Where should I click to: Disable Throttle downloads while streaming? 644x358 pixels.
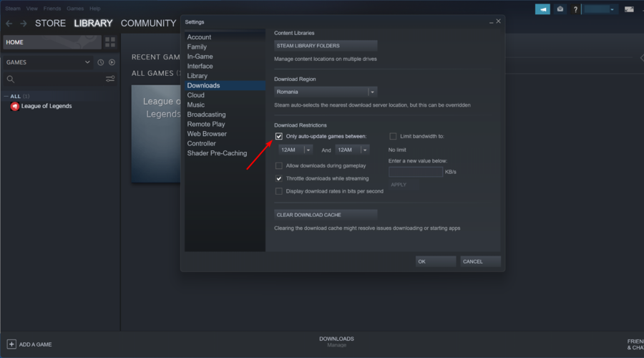(279, 178)
